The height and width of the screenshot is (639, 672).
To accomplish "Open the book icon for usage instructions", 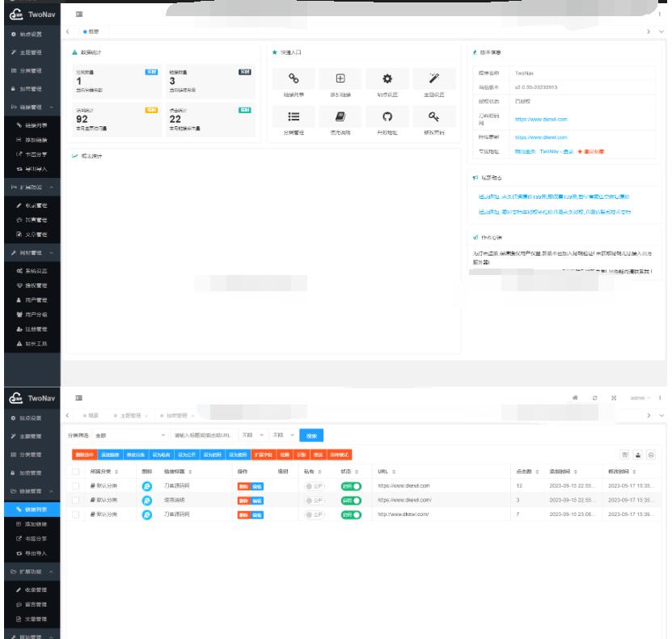I will pyautogui.click(x=340, y=118).
